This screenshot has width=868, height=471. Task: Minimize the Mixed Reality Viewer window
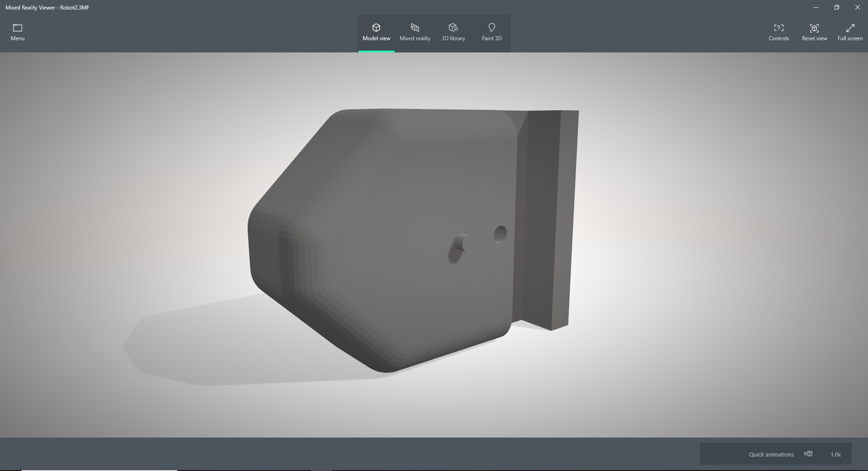coord(816,7)
